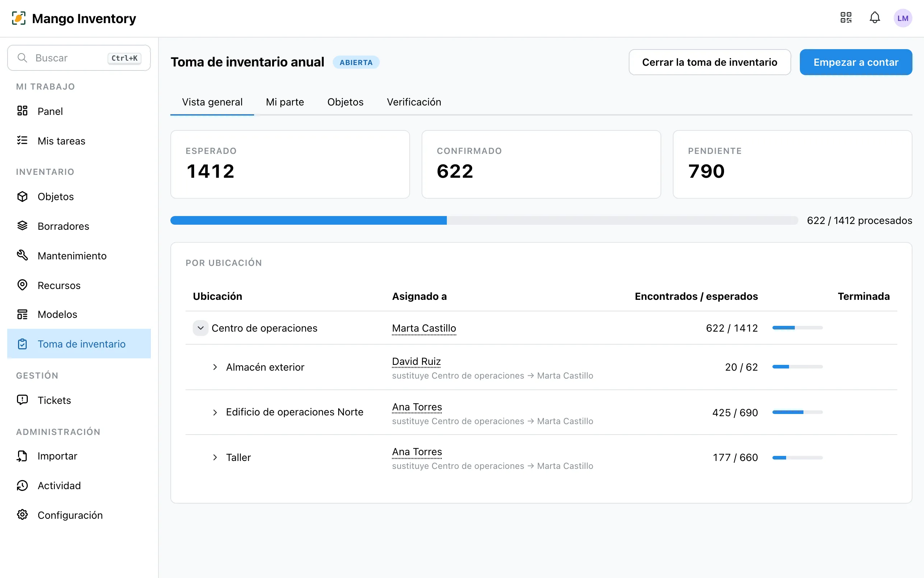924x578 pixels.
Task: Click the Actividad history clock icon
Action: 22,485
